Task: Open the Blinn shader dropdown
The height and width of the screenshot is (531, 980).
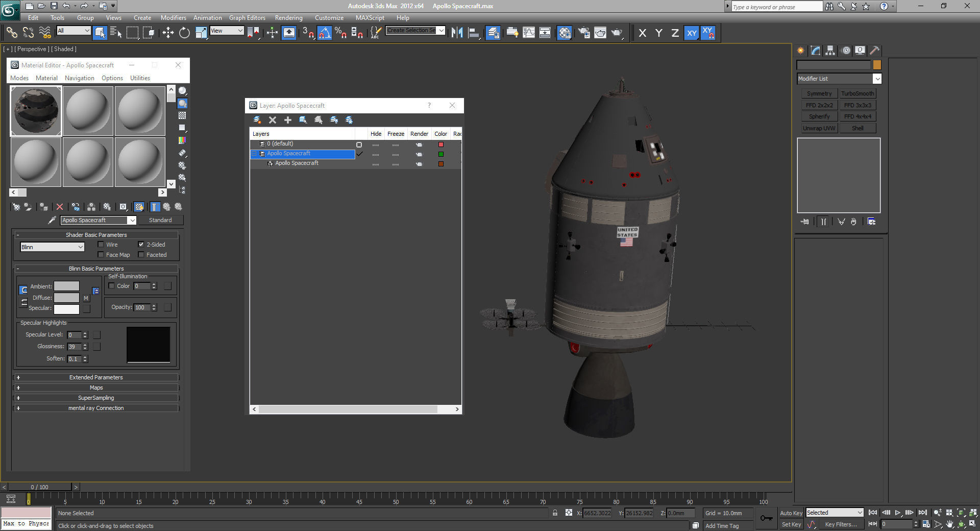Action: coord(52,247)
